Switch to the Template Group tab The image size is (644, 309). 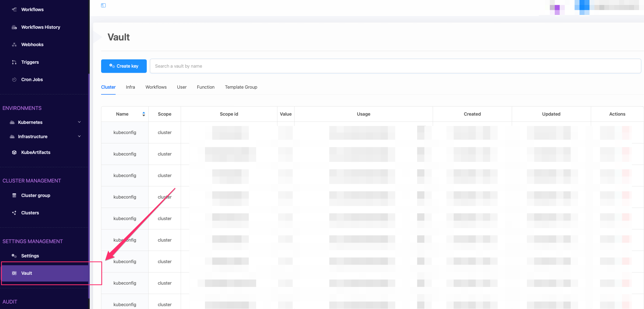241,87
